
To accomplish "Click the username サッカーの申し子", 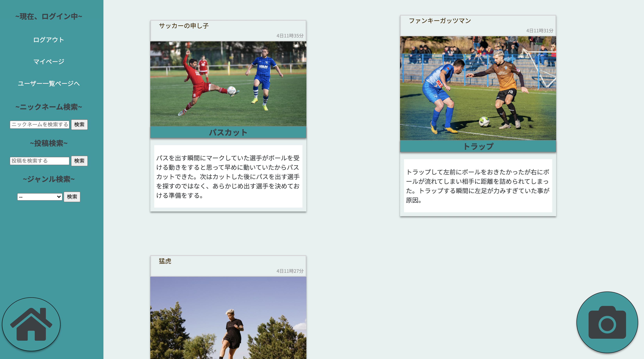I will 184,26.
